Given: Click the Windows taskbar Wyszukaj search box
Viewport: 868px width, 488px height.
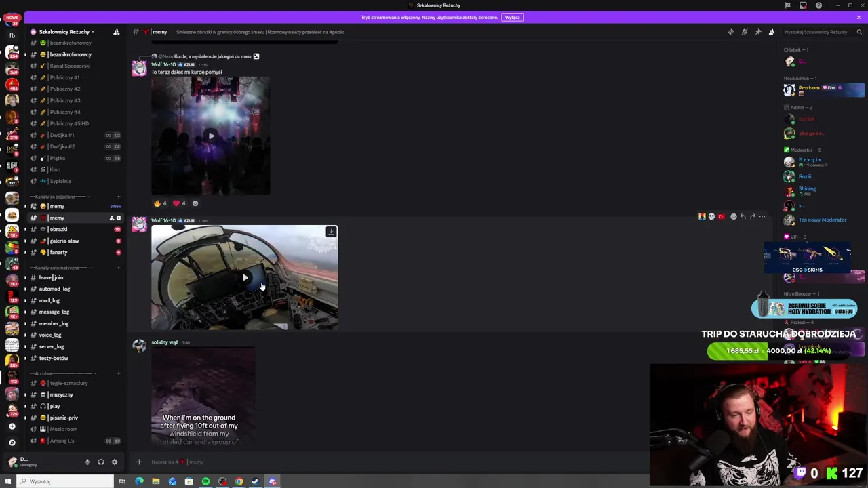Looking at the screenshot, I should click(x=66, y=481).
